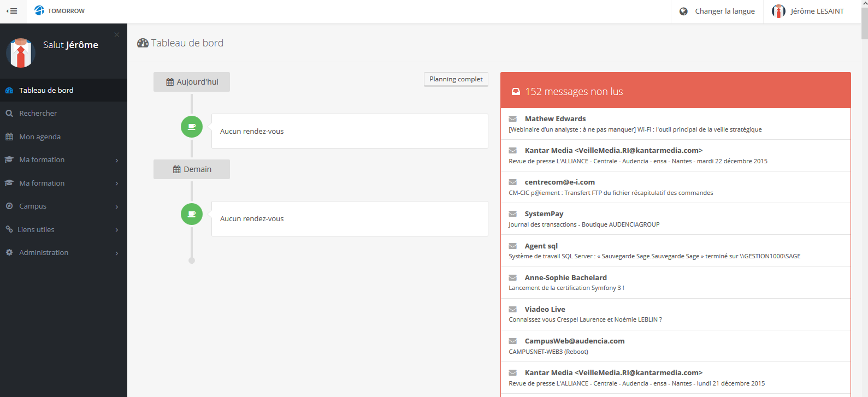The height and width of the screenshot is (397, 868).
Task: Click the globe icon for changing language
Action: point(683,11)
